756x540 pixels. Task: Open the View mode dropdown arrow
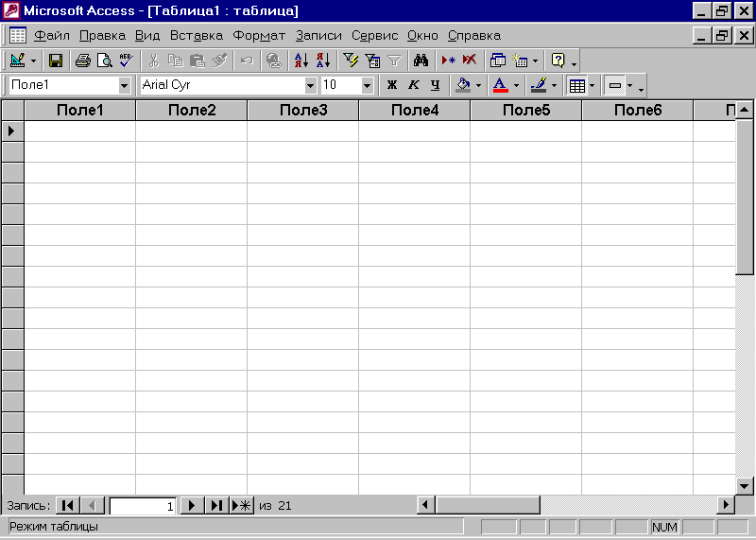click(33, 61)
